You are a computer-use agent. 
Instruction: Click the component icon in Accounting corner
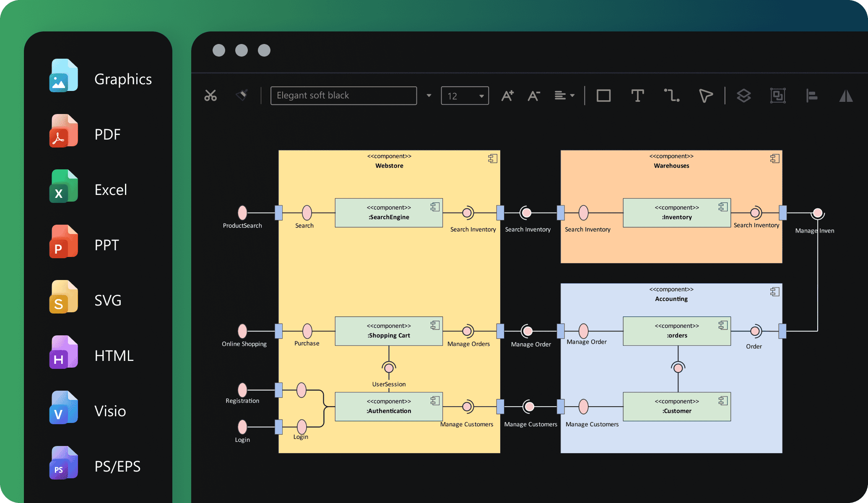click(775, 292)
